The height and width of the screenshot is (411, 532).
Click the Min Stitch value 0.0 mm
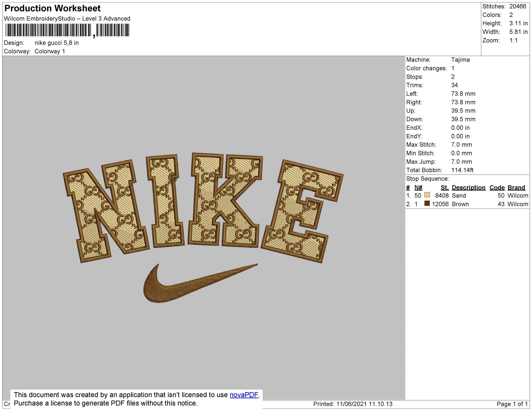pyautogui.click(x=461, y=153)
